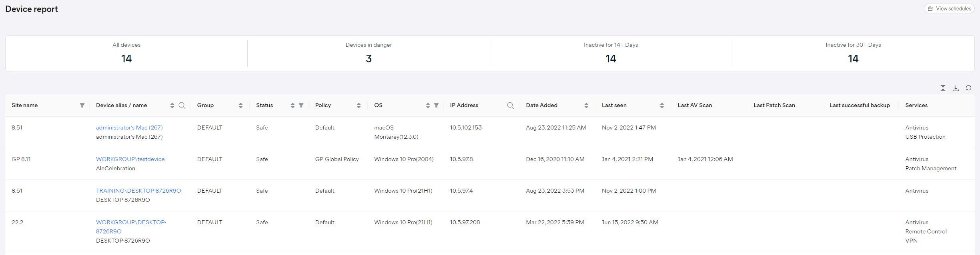Click DEFAULT group in administrator's Mac row
Screen dimensions: 980x255
(210, 127)
